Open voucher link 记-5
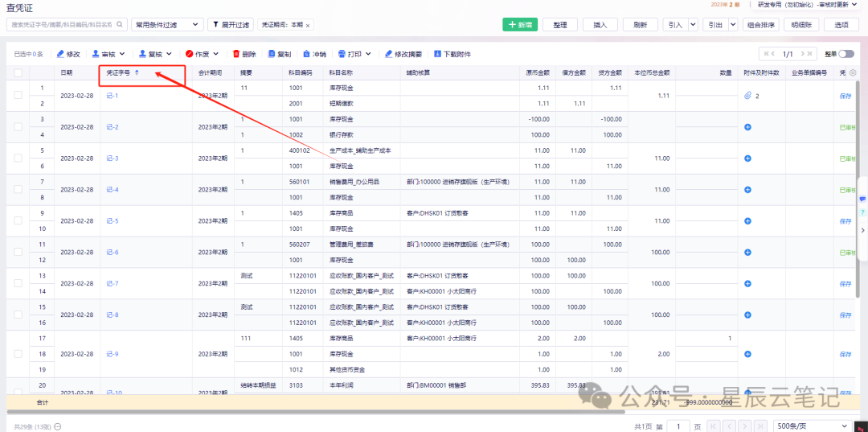Screen dimensions: 868x432 tap(113, 221)
